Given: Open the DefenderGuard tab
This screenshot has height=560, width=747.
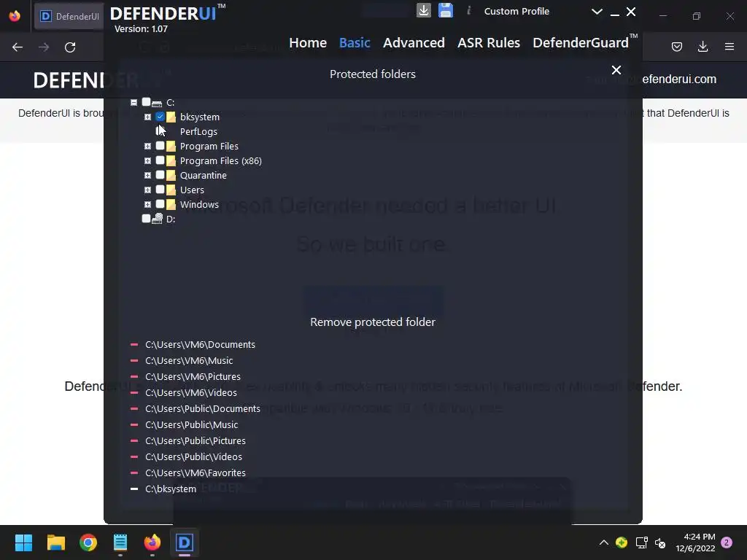Looking at the screenshot, I should 584,42.
